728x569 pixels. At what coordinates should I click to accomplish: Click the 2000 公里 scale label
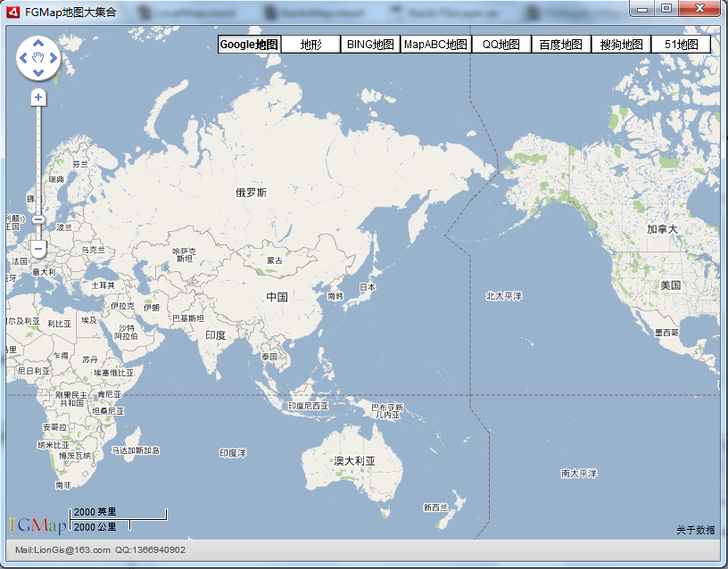[x=95, y=527]
